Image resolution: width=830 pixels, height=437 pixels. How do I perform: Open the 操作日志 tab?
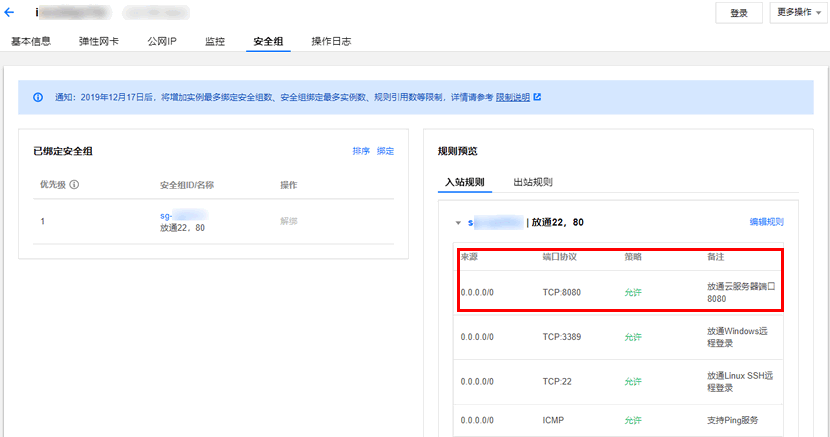coord(331,42)
